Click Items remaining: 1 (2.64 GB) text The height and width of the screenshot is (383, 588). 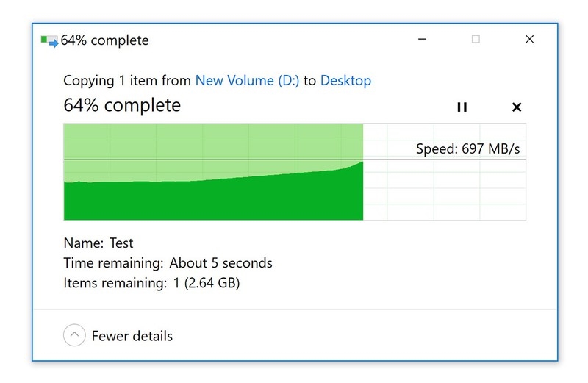(x=151, y=283)
